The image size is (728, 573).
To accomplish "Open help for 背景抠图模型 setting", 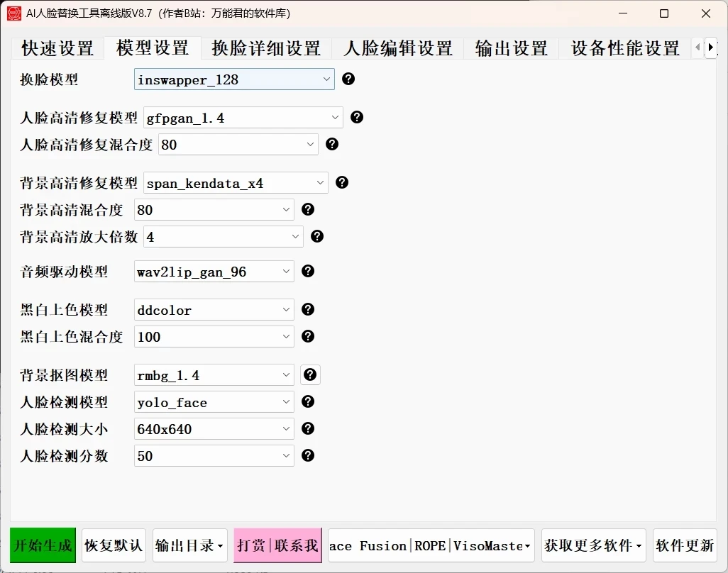I will pyautogui.click(x=310, y=374).
